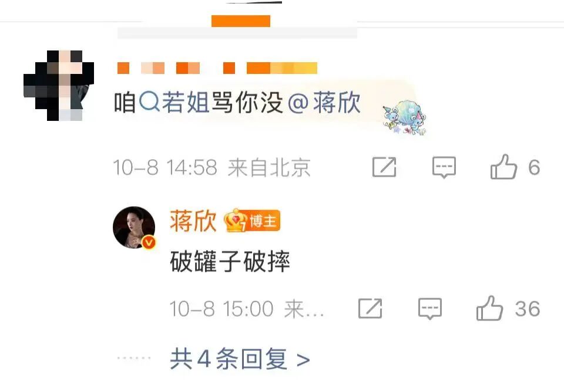Tap the orange 博主 badge

(x=263, y=221)
